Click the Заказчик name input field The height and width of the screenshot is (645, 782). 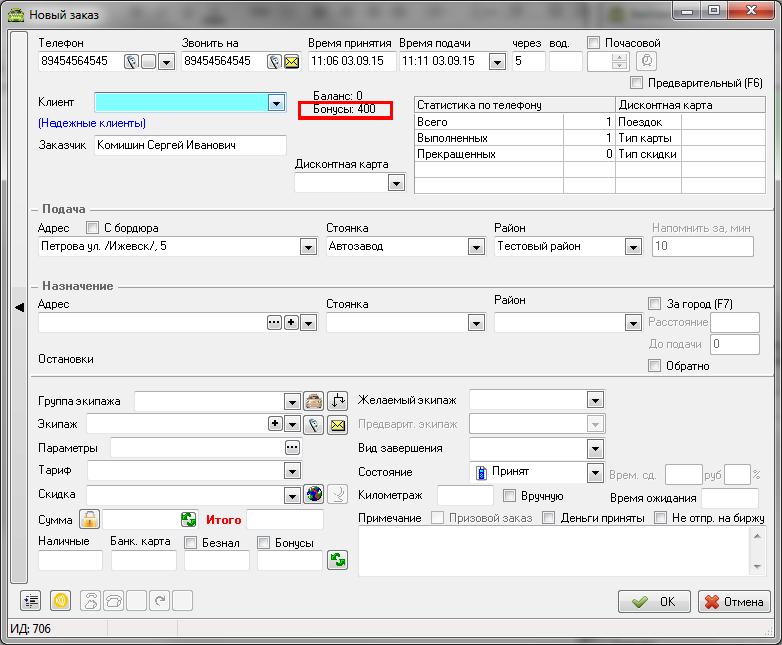point(190,146)
